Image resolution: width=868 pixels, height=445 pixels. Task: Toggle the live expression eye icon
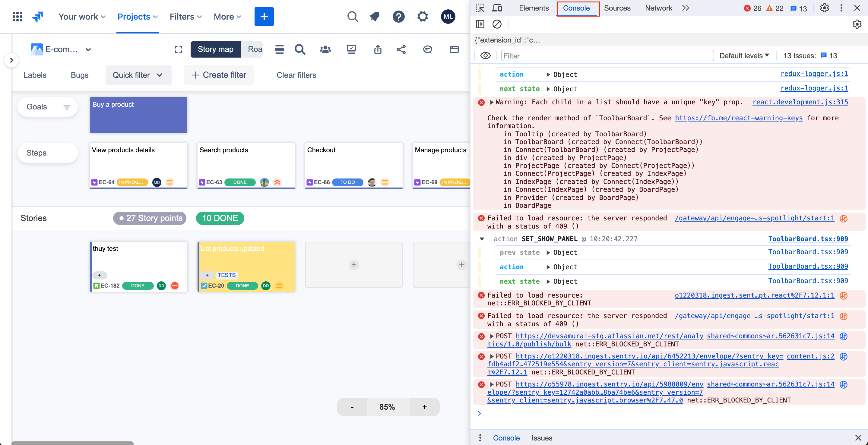pyautogui.click(x=485, y=55)
